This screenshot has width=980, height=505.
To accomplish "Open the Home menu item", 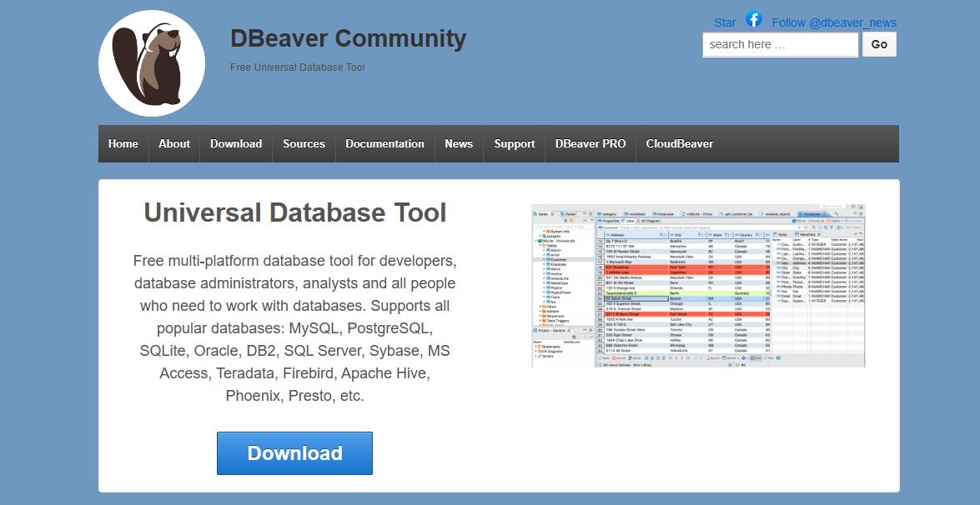I will [123, 143].
